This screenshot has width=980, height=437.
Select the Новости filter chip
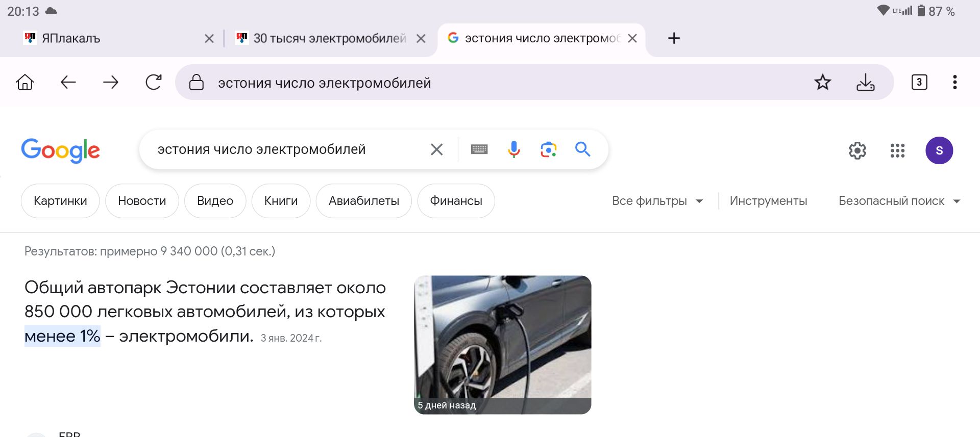click(142, 201)
